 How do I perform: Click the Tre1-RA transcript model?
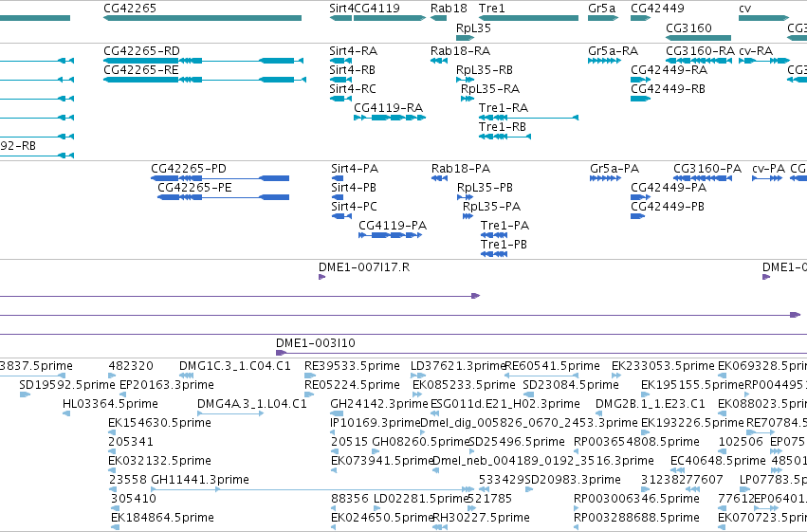pyautogui.click(x=528, y=118)
